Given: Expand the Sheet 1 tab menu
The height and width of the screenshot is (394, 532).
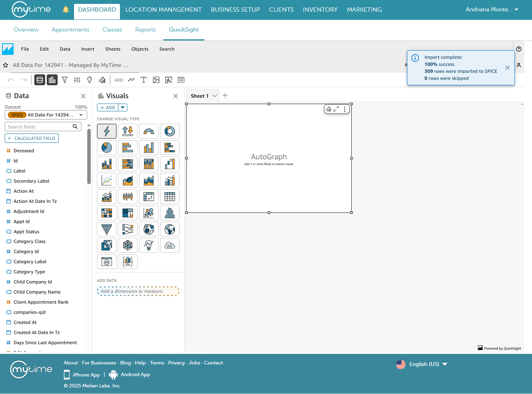Looking at the screenshot, I should [214, 96].
